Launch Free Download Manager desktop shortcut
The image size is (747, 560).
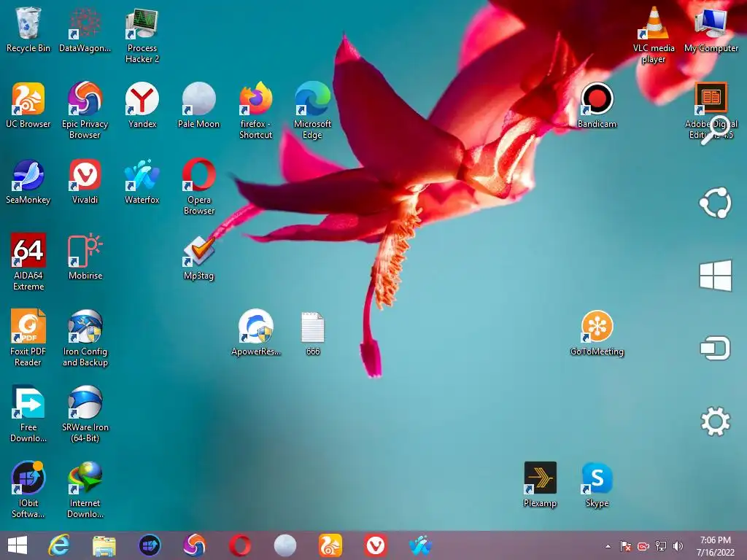point(28,413)
